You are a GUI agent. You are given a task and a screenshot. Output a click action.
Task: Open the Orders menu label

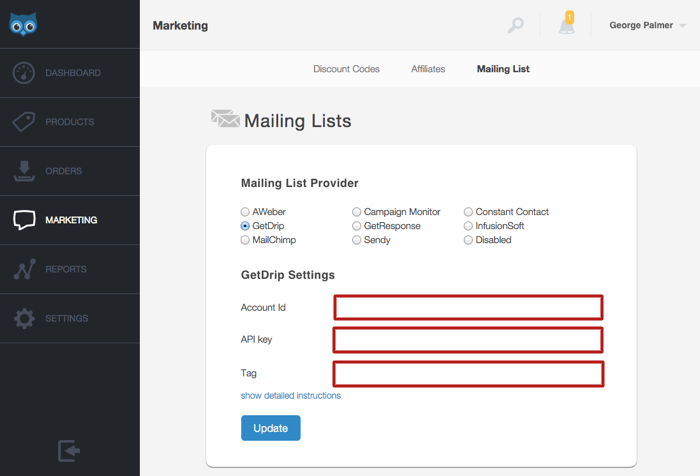point(63,171)
